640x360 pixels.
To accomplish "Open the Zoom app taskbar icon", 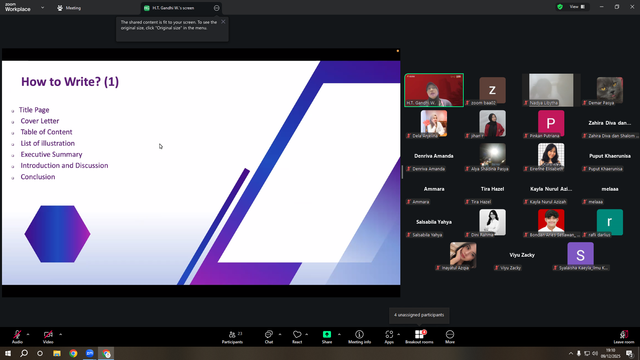I will [90, 353].
